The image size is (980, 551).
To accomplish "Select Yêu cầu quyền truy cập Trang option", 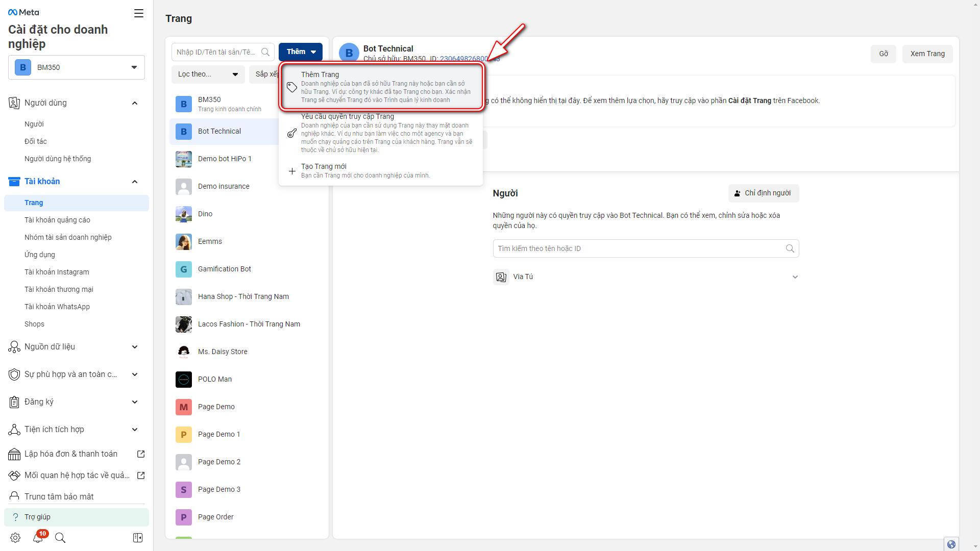I will click(x=381, y=133).
